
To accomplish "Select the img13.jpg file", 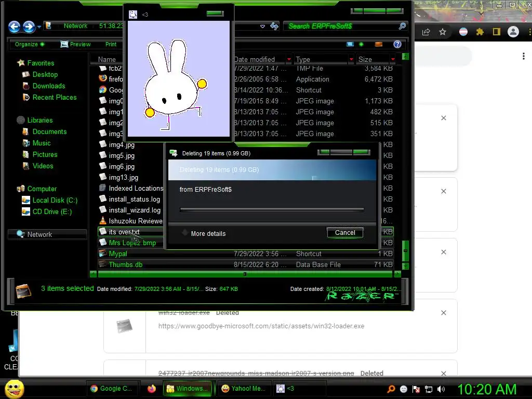I will [124, 178].
